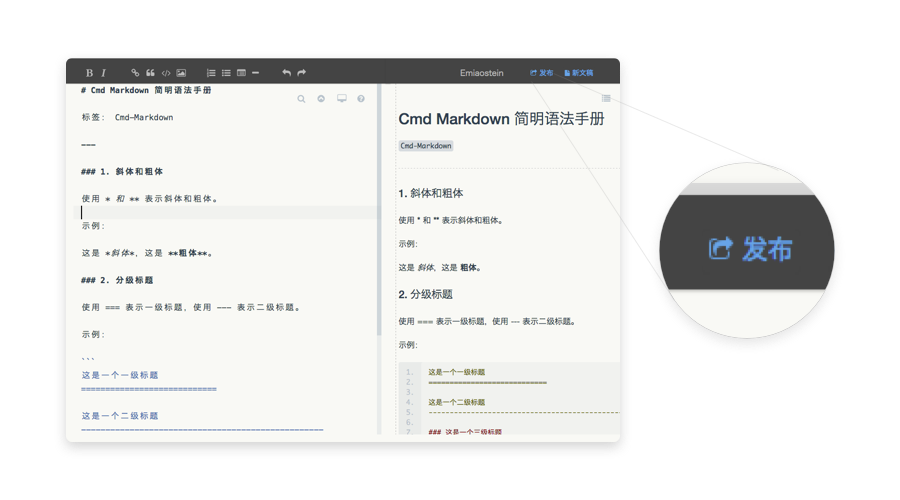Screen dimensions: 900x500
Task: Place cursor on the highlighted empty editor line
Action: [226, 212]
